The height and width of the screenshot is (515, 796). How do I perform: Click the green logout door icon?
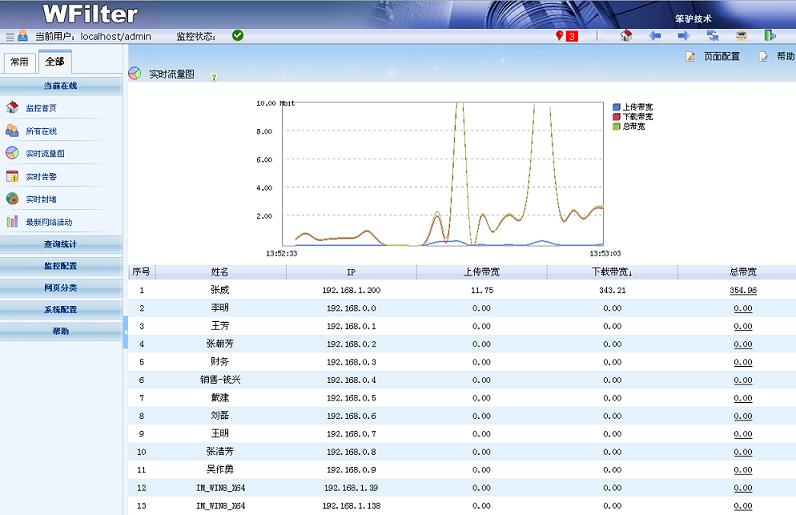tap(770, 35)
